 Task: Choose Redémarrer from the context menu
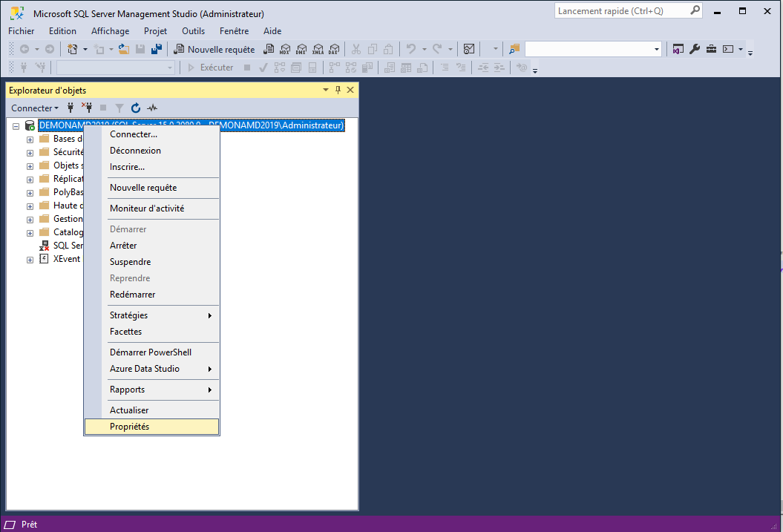tap(132, 295)
